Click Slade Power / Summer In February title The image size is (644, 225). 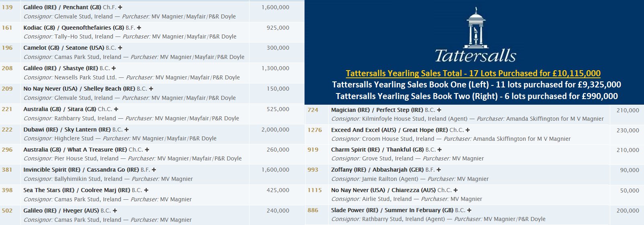tap(392, 211)
